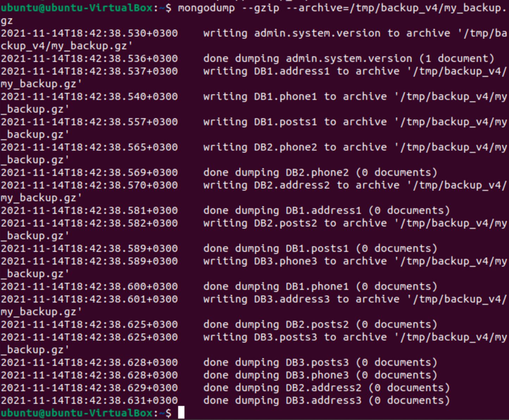Viewport: 509px width, 420px height.
Task: Click timestamp "2021-11-14T18:42:38.530+0300"
Action: 89,33
